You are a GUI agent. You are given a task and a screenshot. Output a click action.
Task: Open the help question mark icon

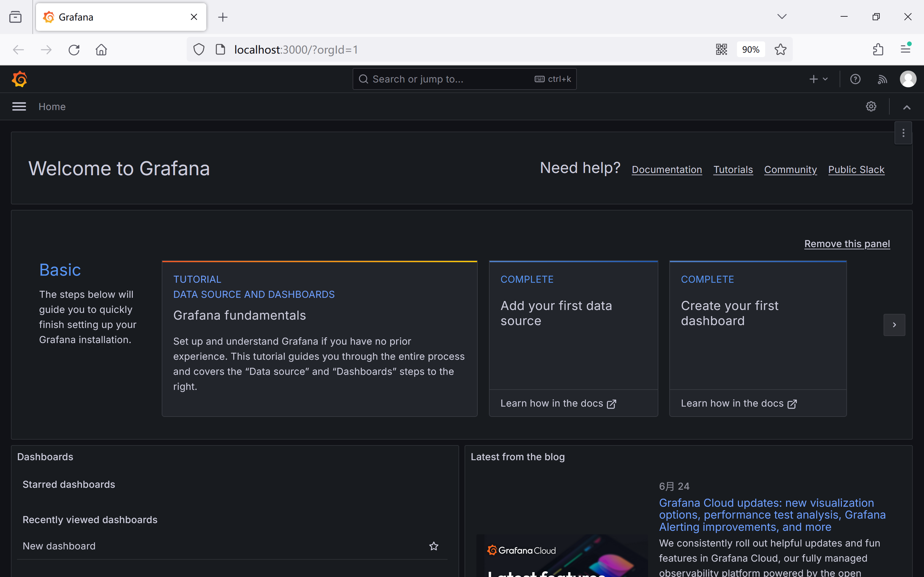(855, 79)
